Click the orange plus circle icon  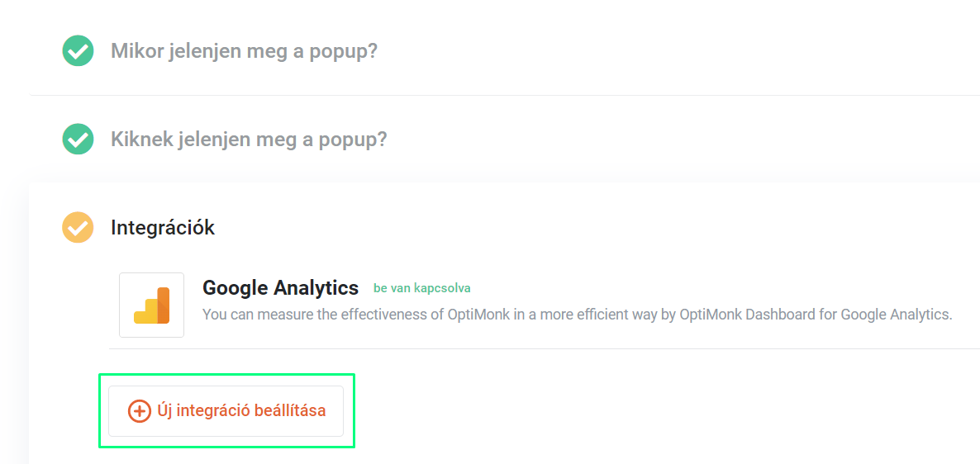click(140, 411)
